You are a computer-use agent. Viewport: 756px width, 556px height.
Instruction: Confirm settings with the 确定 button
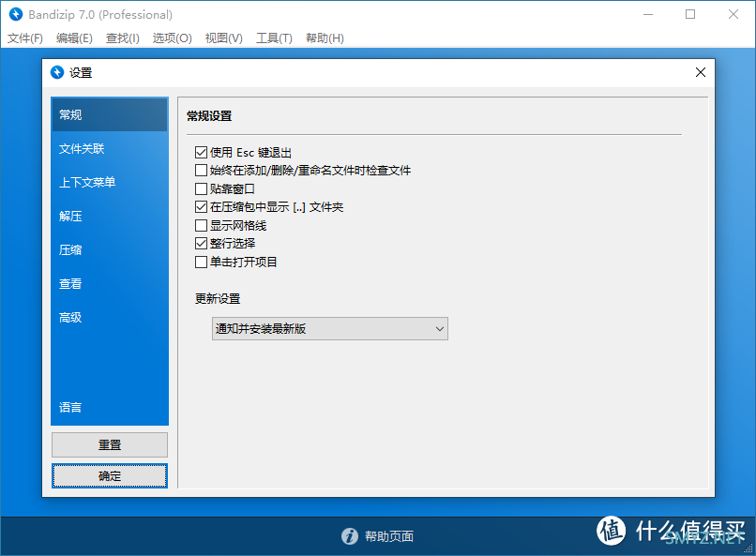110,476
